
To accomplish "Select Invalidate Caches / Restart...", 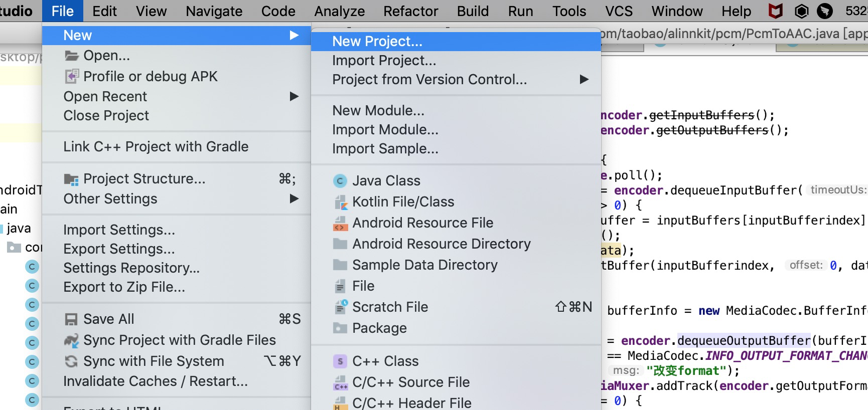I will 177,381.
